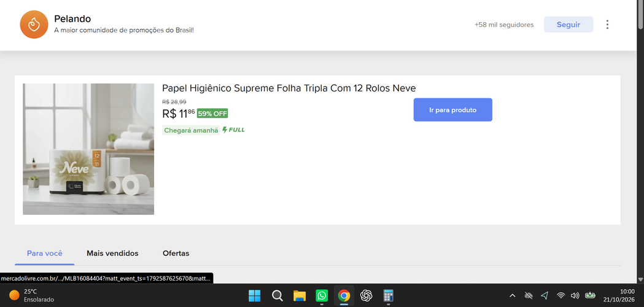Viewport: 644px width, 307px height.
Task: Open the weather widget showing 25°C
Action: (x=32, y=295)
